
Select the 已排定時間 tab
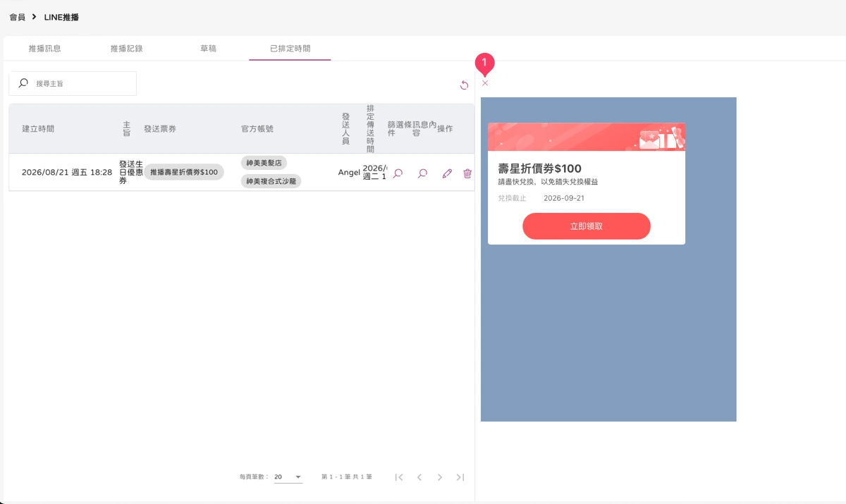[290, 49]
